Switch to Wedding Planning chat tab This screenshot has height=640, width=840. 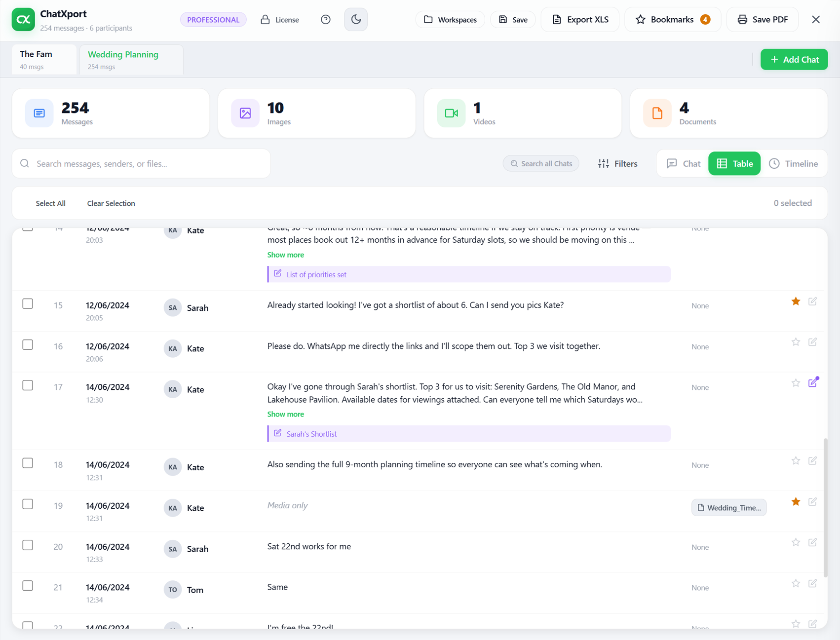pos(131,59)
